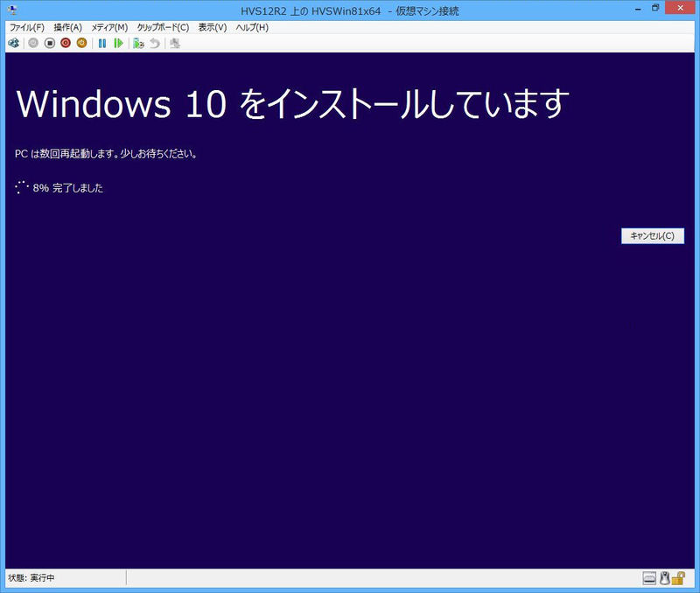Click the 'Windows 10 をインストールしています' heading
The image size is (700, 593).
[292, 104]
